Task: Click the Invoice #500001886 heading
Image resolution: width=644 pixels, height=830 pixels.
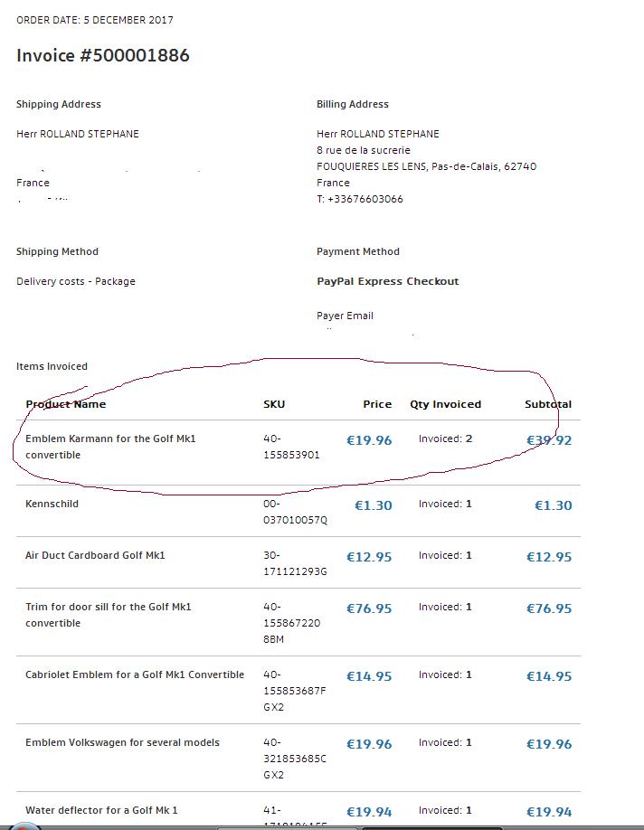Action: [103, 56]
